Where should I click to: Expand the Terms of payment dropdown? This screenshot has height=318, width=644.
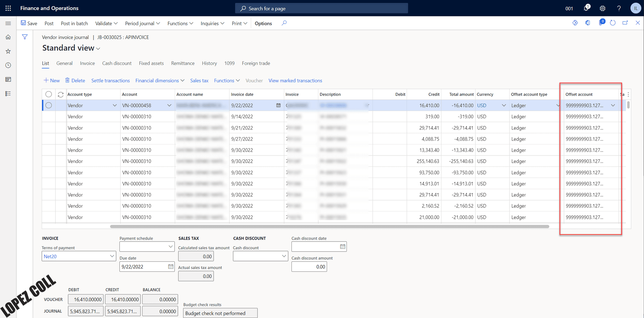click(112, 256)
